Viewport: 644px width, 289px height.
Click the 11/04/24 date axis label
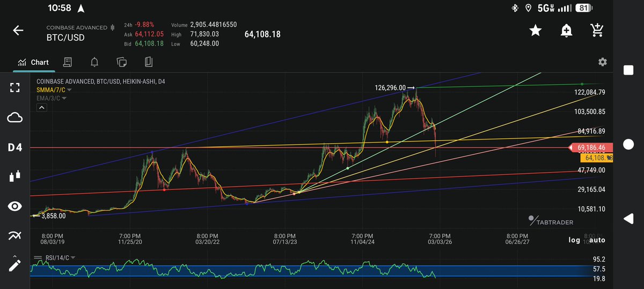(x=362, y=242)
